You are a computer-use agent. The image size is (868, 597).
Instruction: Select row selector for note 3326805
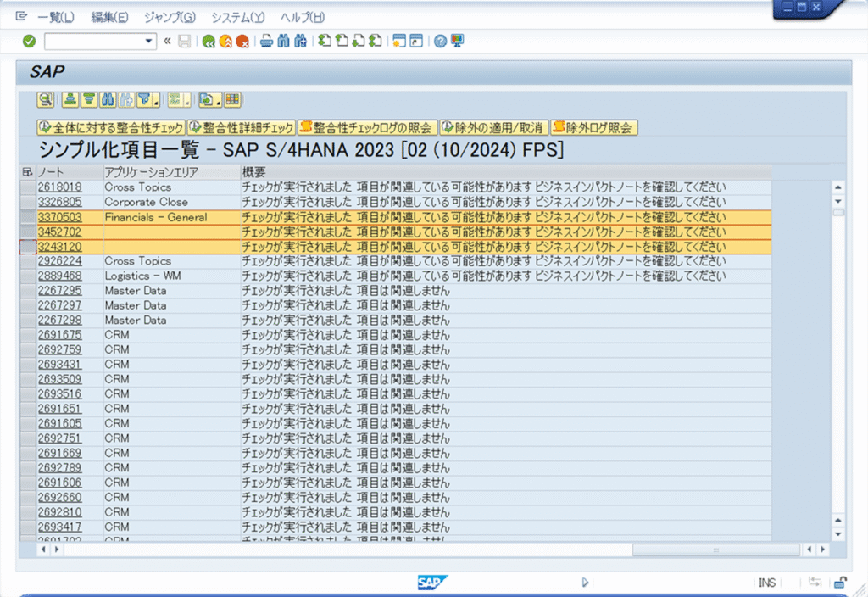28,202
